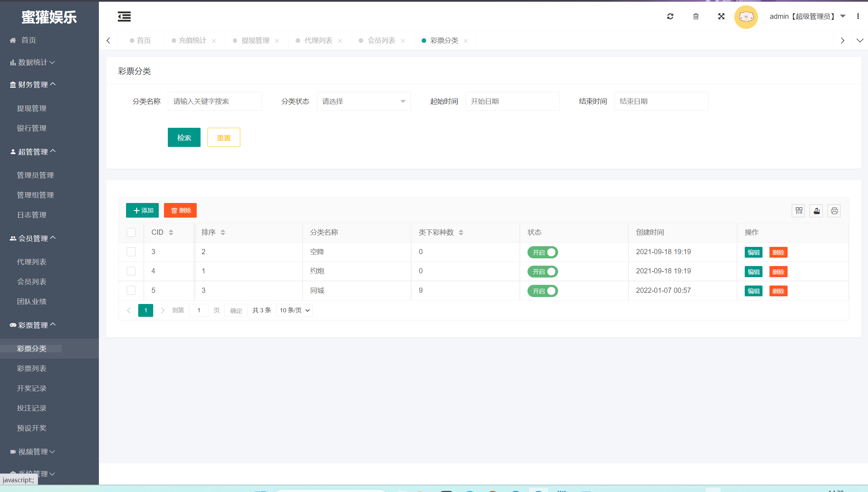Open 彩票列表 in the sidebar
Screen dimensions: 868x492
[32, 368]
